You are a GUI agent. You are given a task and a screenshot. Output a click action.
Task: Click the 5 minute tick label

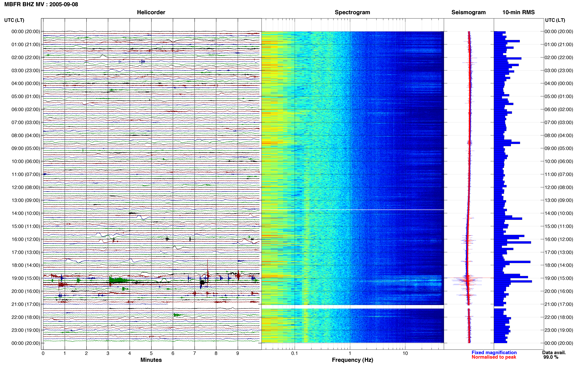click(151, 353)
